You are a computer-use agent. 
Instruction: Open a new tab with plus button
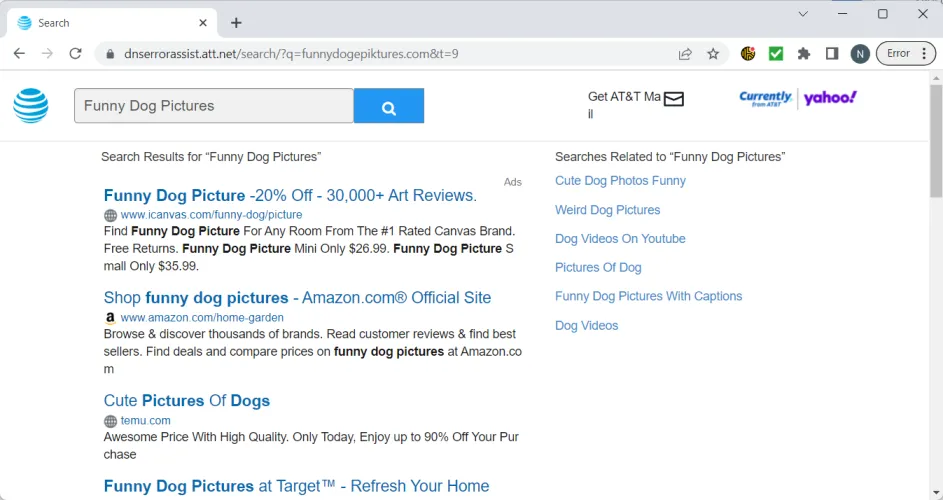click(236, 23)
